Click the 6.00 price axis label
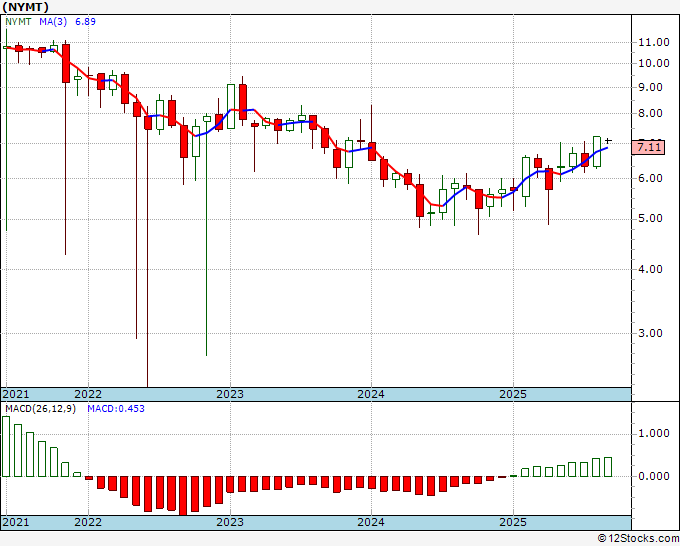This screenshot has width=680, height=546. point(650,178)
